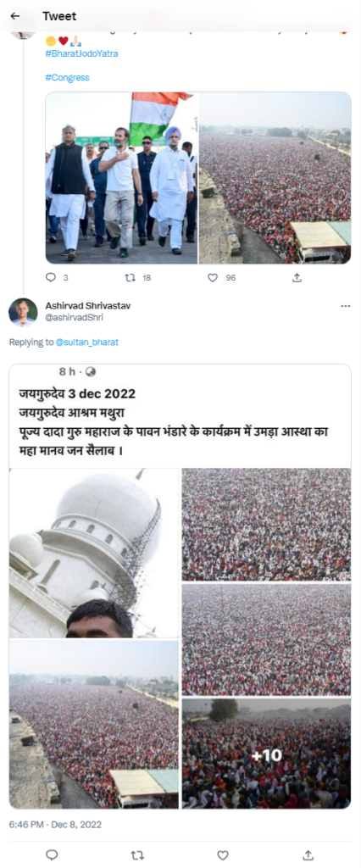Screen dimensions: 361x868
Task: Reply icon at bottom of Ashirvad's tweet
Action: pyautogui.click(x=51, y=855)
